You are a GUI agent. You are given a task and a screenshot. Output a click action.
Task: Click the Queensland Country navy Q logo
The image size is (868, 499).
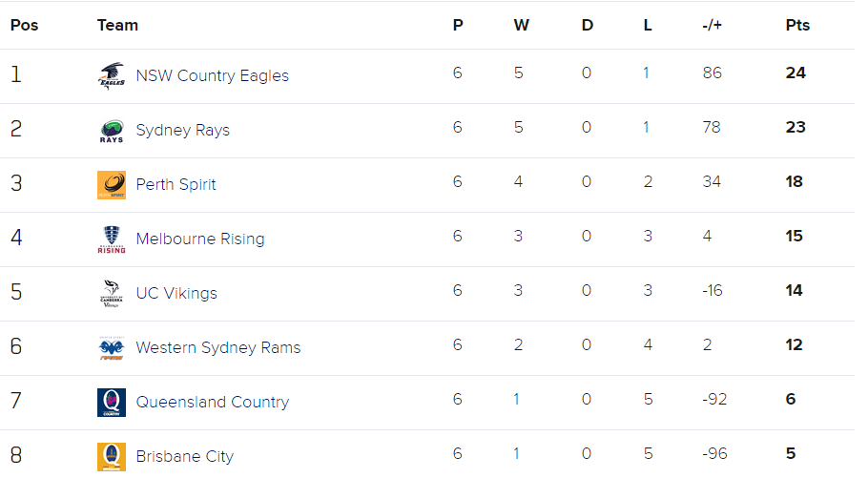coord(112,403)
